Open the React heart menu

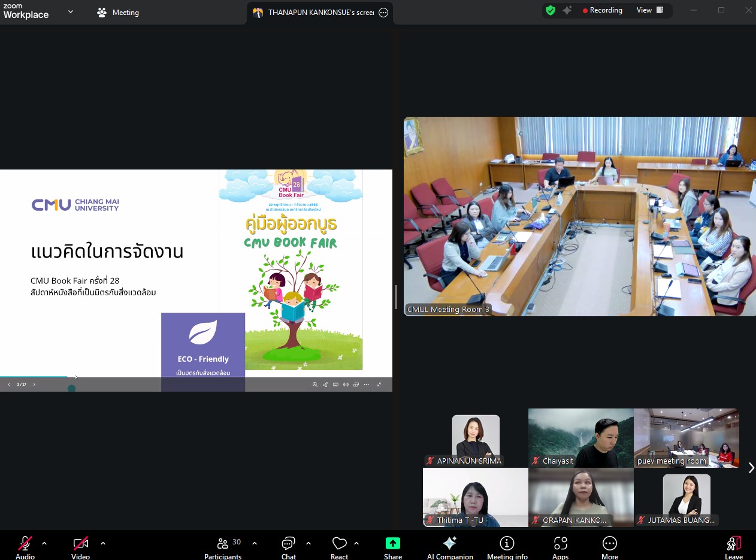coord(340,547)
